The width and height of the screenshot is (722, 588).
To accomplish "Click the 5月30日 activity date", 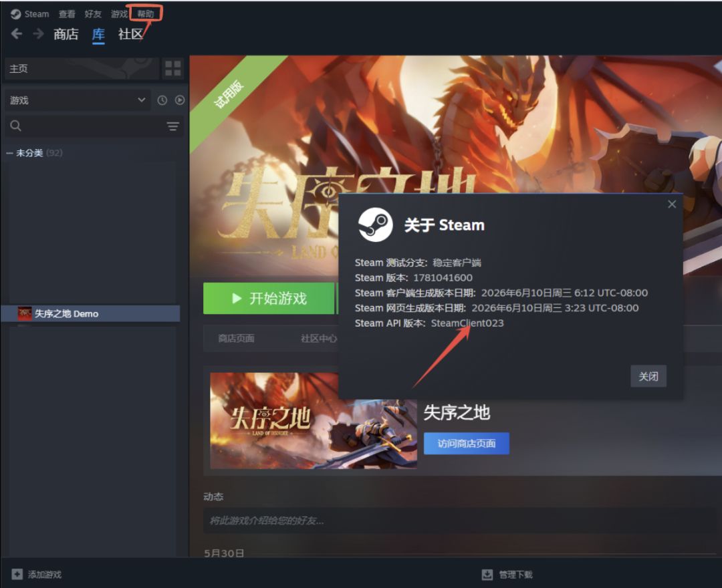I will tap(224, 553).
